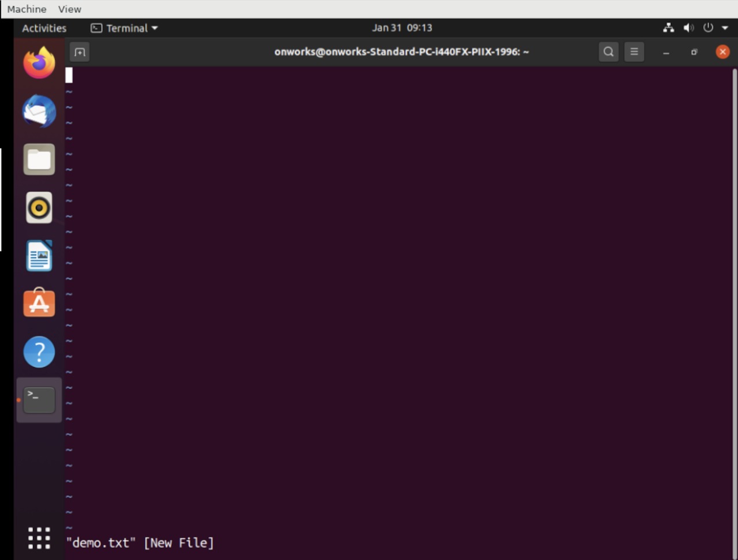Open the Help application

pos(39,351)
